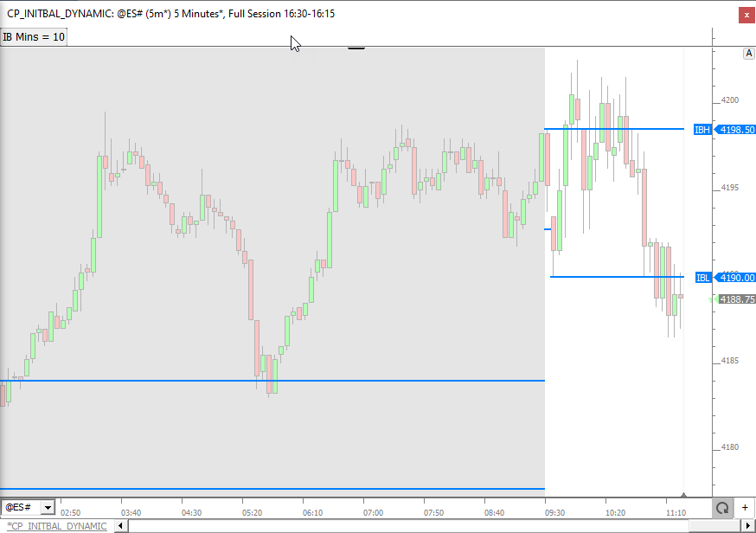Click the 10:20 time axis label
Screen dimensions: 756x533
(616, 513)
